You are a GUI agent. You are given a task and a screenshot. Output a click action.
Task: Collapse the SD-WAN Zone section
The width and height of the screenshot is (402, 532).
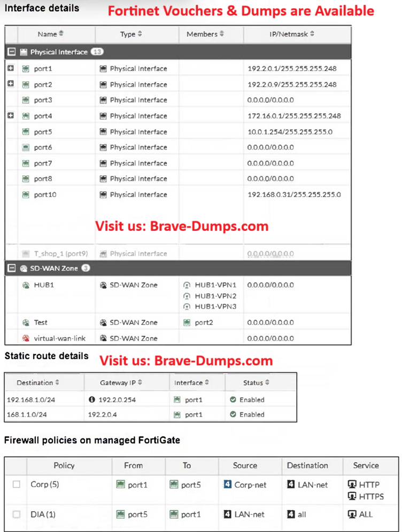tap(11, 268)
